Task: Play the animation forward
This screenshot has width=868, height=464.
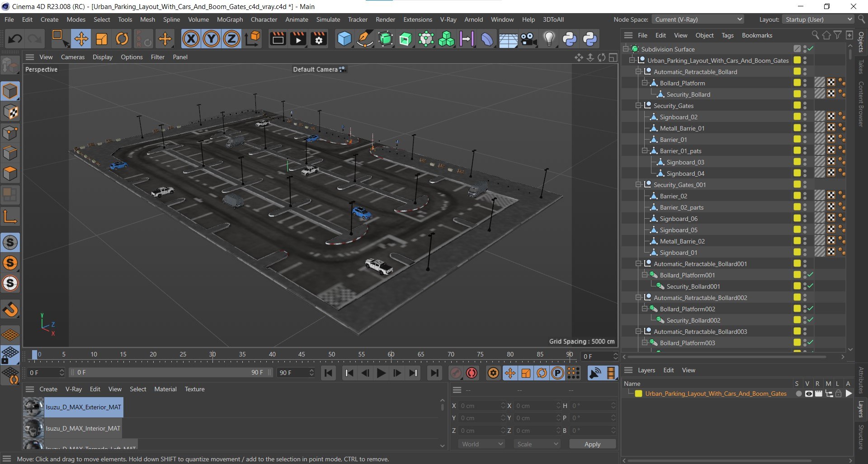Action: [x=381, y=373]
